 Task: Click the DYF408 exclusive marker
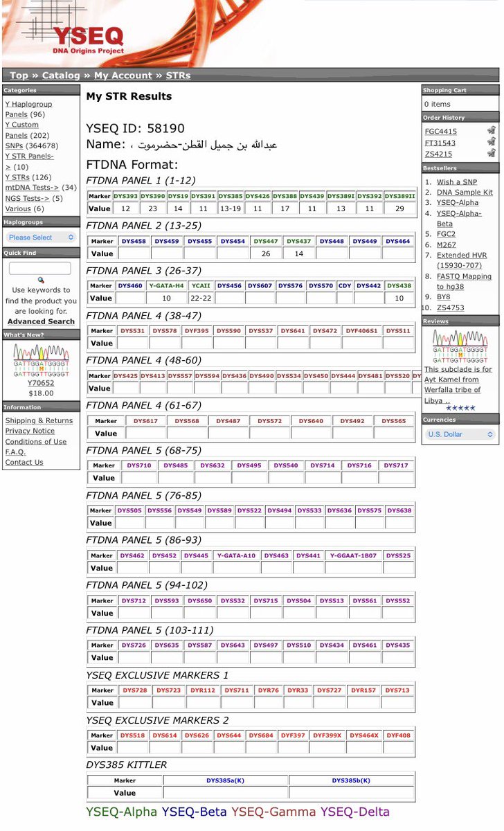398,735
